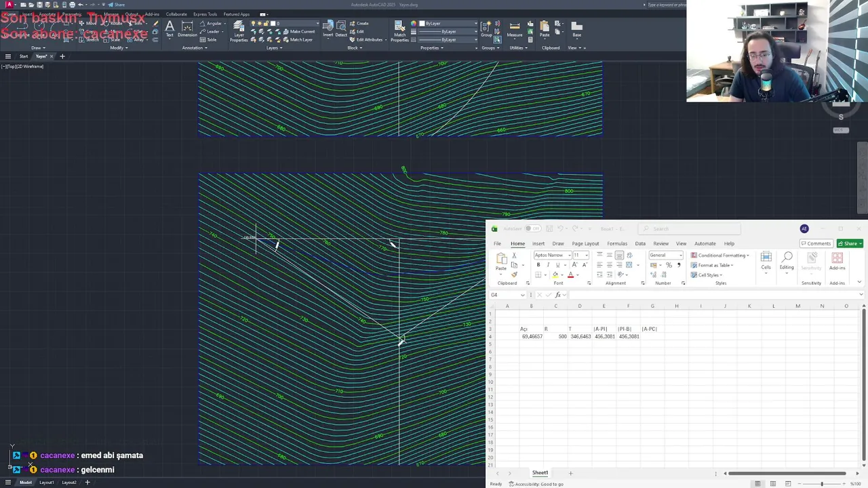Click the green Excel Share button
The image size is (868, 488).
click(x=849, y=243)
